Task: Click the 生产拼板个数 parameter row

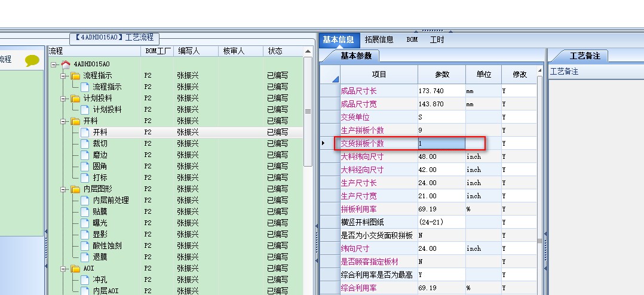Action: pyautogui.click(x=428, y=130)
